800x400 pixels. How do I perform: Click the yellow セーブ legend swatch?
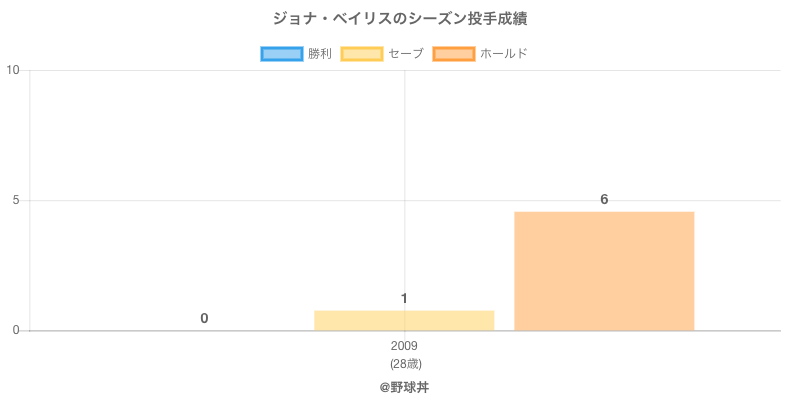click(361, 54)
